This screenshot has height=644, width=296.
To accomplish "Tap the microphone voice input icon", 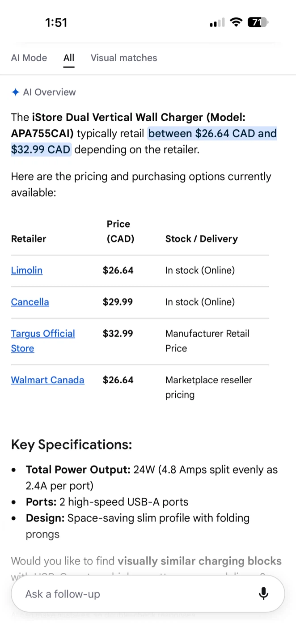I will pos(263,593).
